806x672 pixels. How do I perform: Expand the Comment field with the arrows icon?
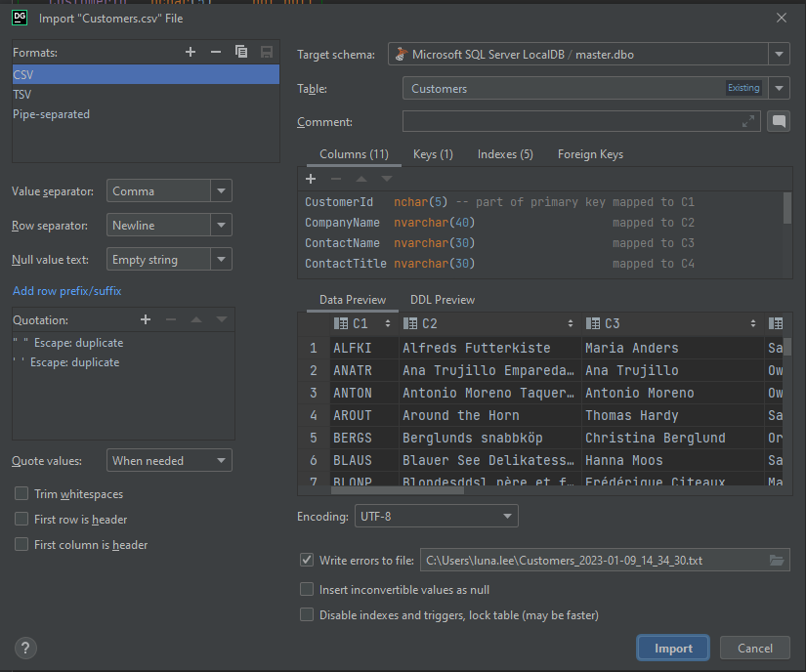[x=748, y=121]
